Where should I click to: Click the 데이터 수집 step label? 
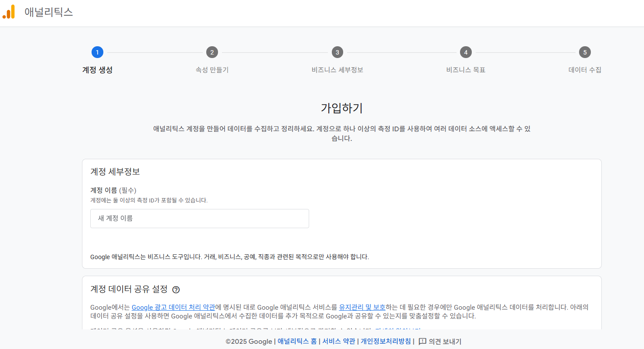coord(585,70)
